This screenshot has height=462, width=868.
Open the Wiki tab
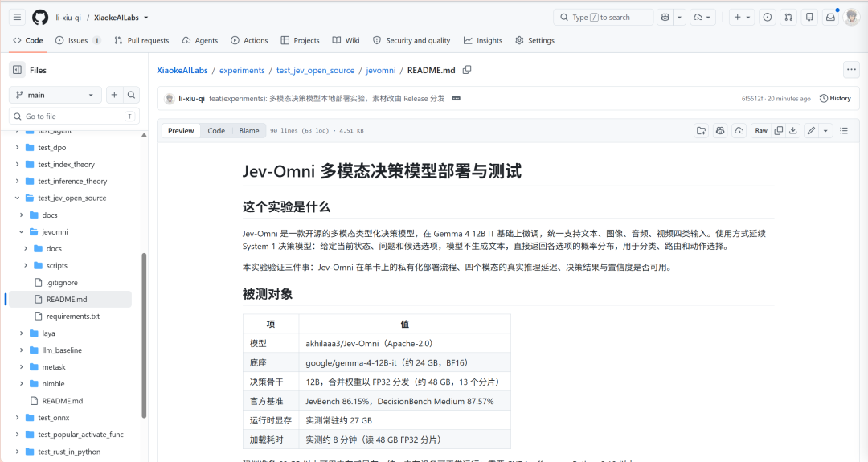(346, 40)
